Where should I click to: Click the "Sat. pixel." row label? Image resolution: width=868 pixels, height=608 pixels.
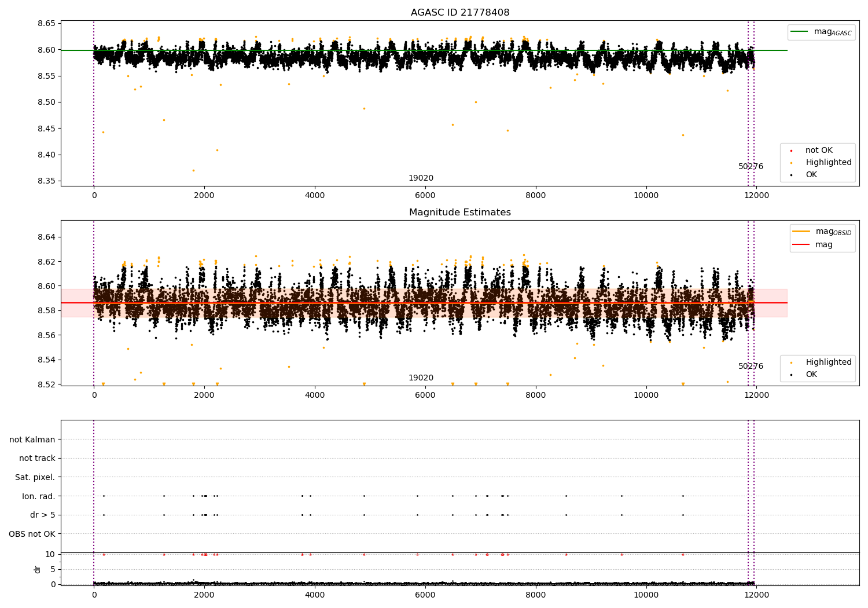pos(35,478)
